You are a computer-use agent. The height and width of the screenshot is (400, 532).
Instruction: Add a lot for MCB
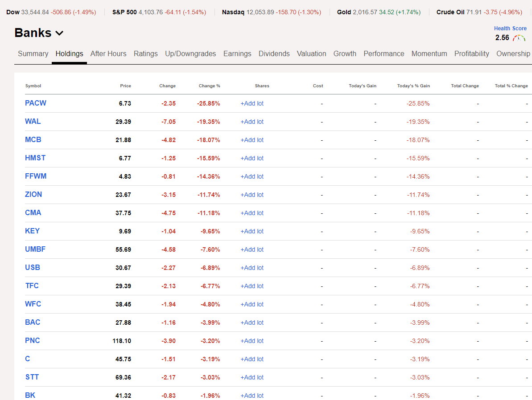tap(252, 140)
